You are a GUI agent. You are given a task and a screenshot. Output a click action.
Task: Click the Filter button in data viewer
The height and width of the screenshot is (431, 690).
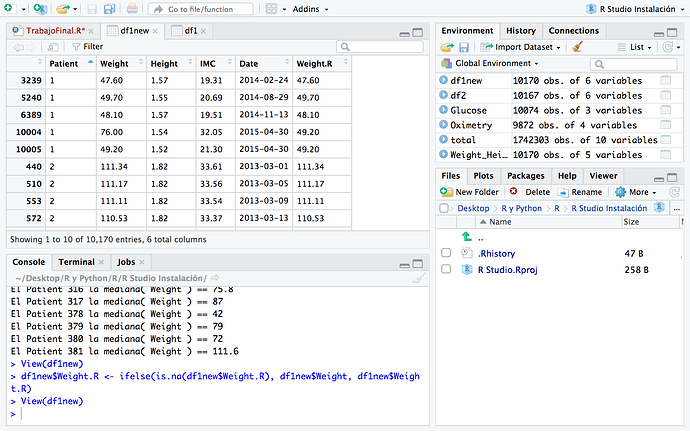click(x=88, y=47)
